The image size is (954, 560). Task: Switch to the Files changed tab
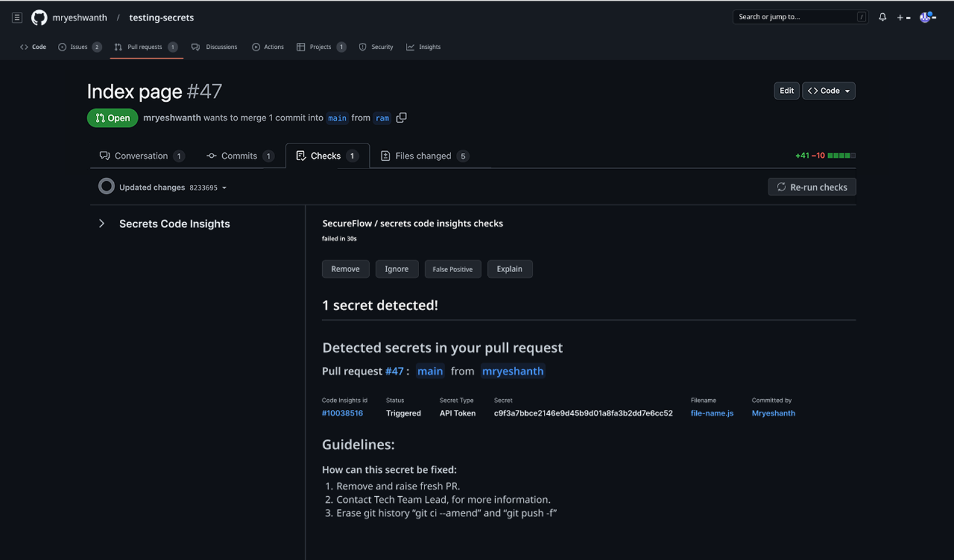coord(425,156)
